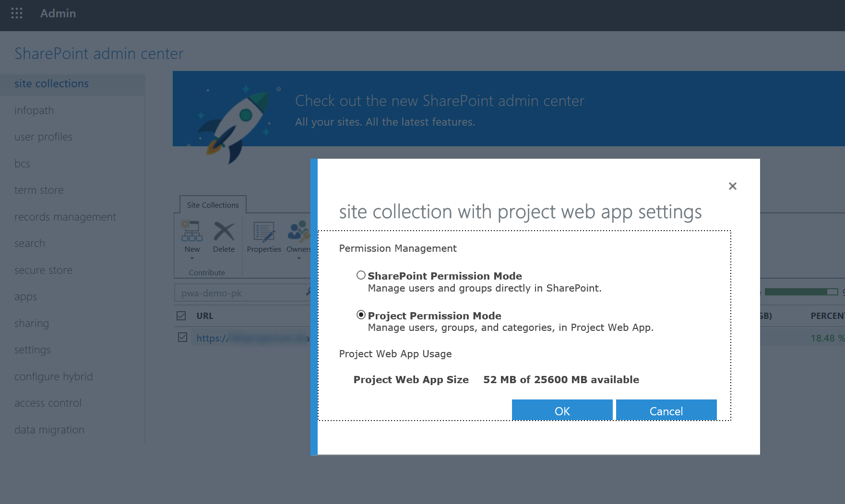Click the rocket image in the banner
Viewport: 845px width, 504px height.
click(x=234, y=125)
